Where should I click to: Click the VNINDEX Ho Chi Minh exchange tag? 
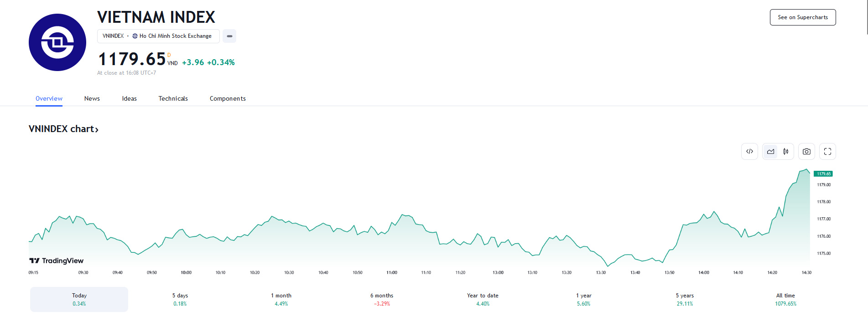(x=158, y=36)
